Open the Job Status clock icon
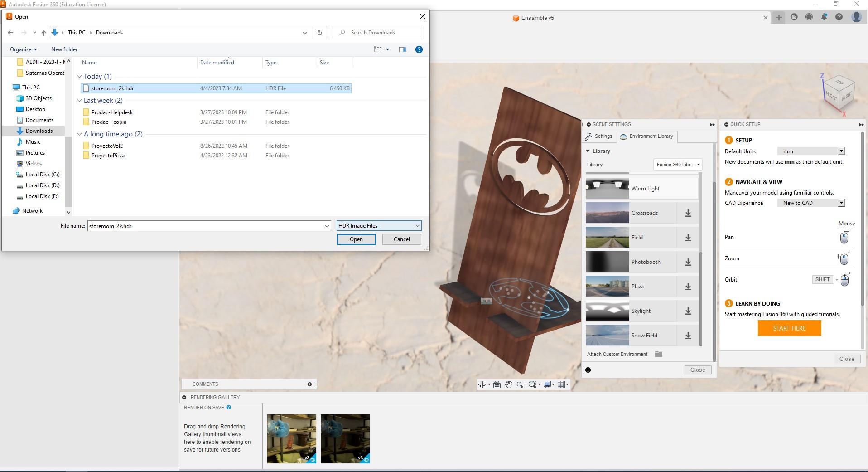 pyautogui.click(x=809, y=17)
